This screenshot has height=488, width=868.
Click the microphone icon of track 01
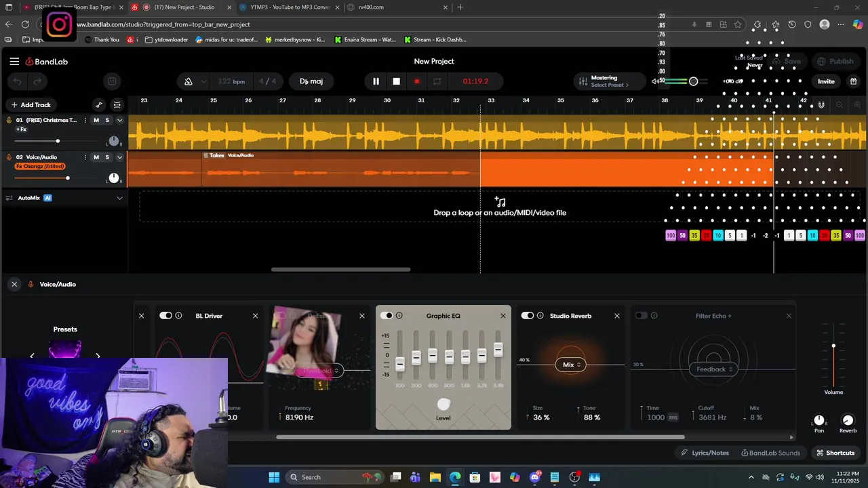[x=9, y=120]
